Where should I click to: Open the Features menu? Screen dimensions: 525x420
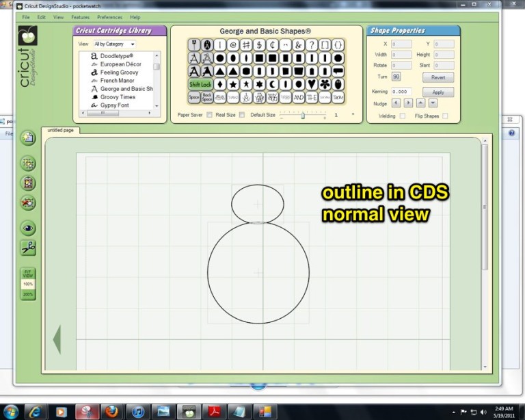(x=80, y=16)
